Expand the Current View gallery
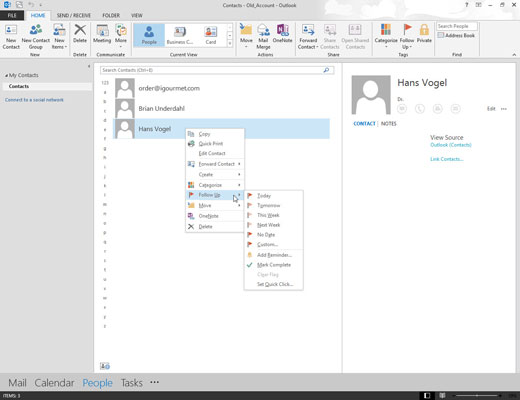 (230, 43)
